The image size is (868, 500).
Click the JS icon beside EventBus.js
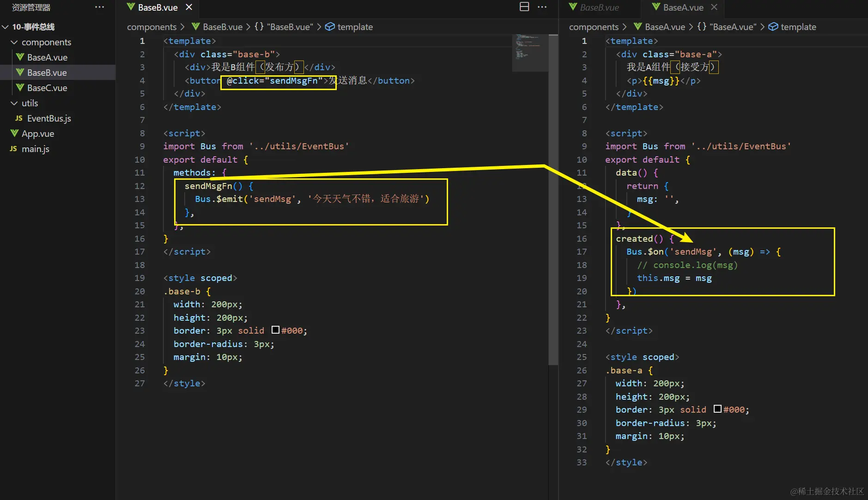[19, 118]
